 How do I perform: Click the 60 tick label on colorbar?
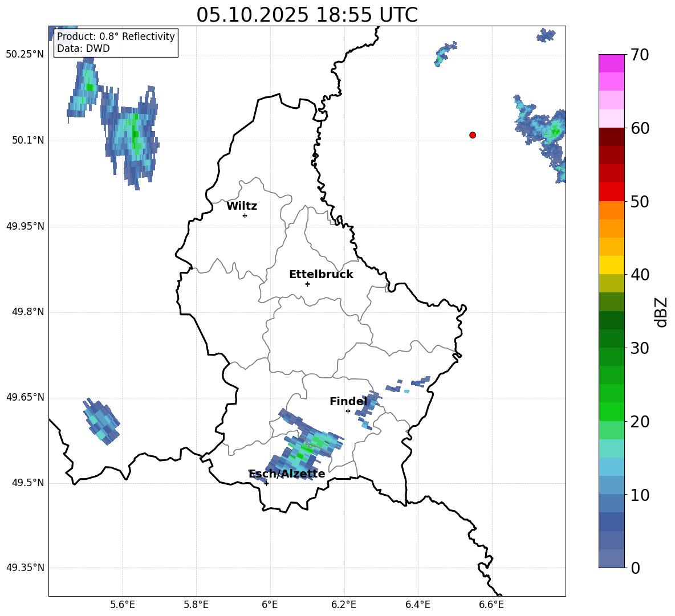click(640, 128)
